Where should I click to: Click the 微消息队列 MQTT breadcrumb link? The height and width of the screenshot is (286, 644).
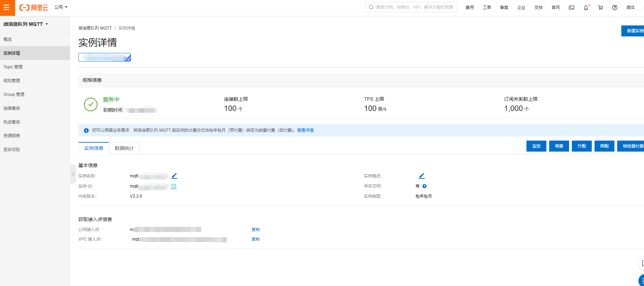coord(95,28)
